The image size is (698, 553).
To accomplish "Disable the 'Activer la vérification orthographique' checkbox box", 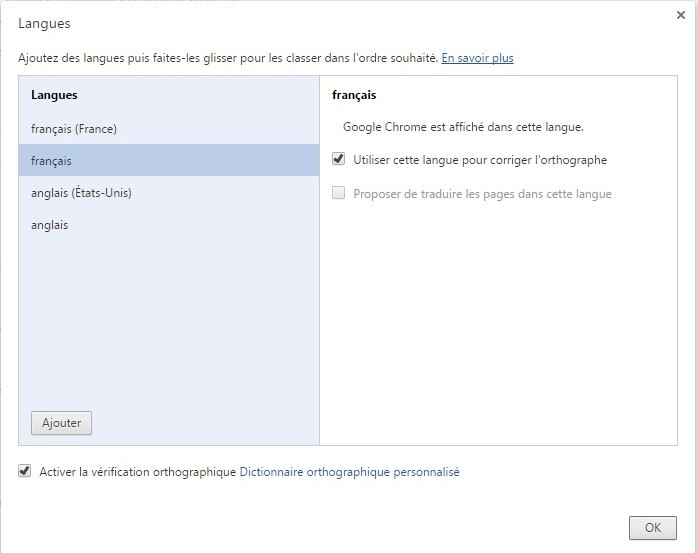I will pyautogui.click(x=25, y=471).
